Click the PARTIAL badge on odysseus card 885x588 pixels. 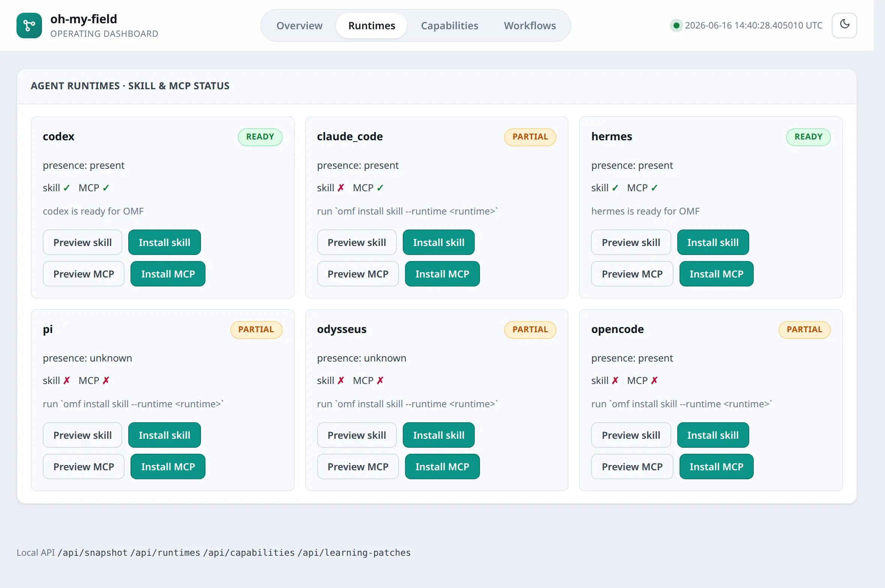[x=530, y=330]
